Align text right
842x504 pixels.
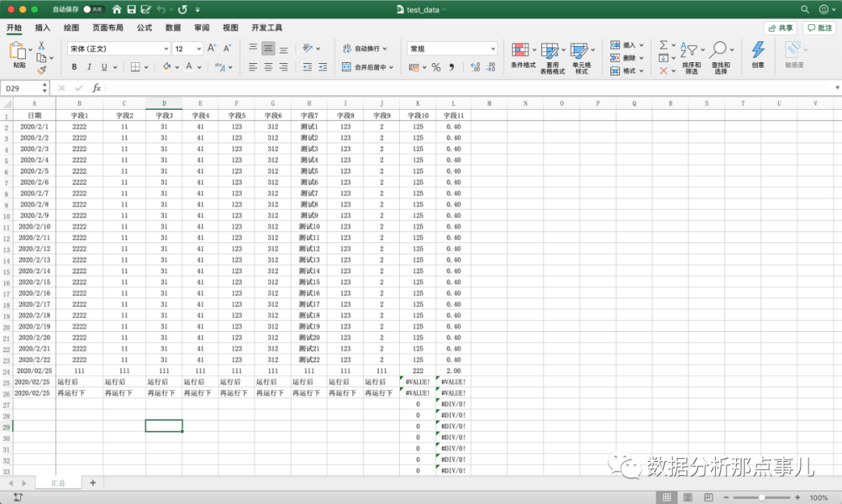tap(284, 67)
